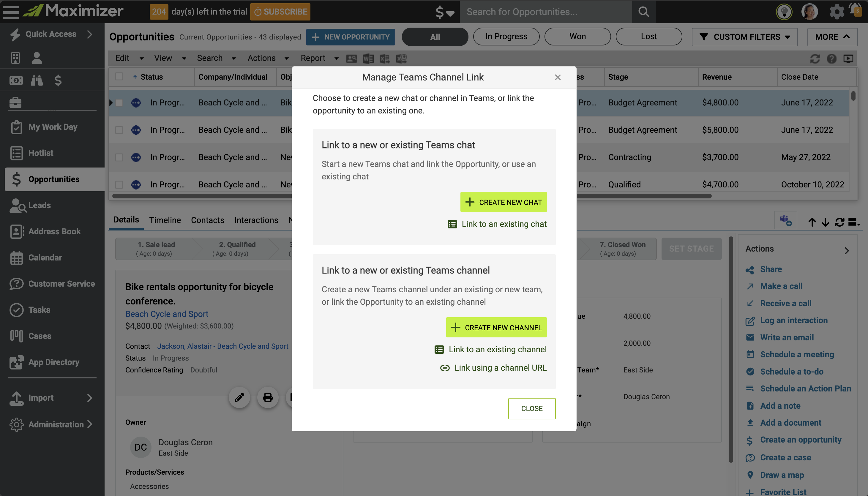868x496 pixels.
Task: Export to Excel toolbar icon
Action: [385, 59]
